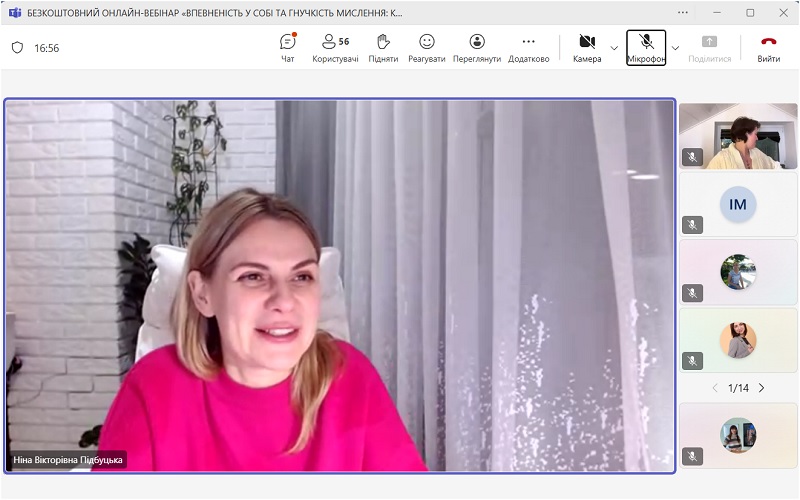This screenshot has width=800, height=500.
Task: Raise hand with Підняти button
Action: pos(382,47)
